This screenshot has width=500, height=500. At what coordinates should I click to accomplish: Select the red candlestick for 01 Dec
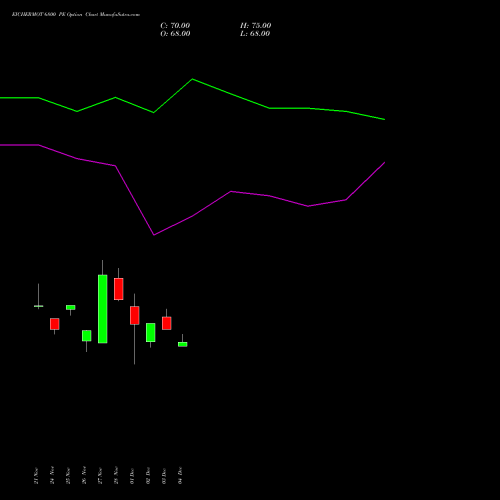(x=135, y=315)
